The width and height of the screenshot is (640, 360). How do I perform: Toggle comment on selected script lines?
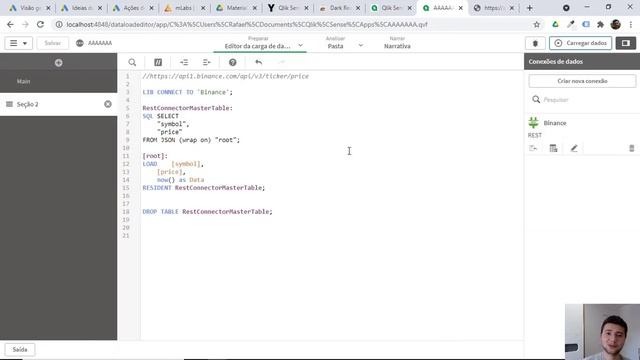click(158, 62)
